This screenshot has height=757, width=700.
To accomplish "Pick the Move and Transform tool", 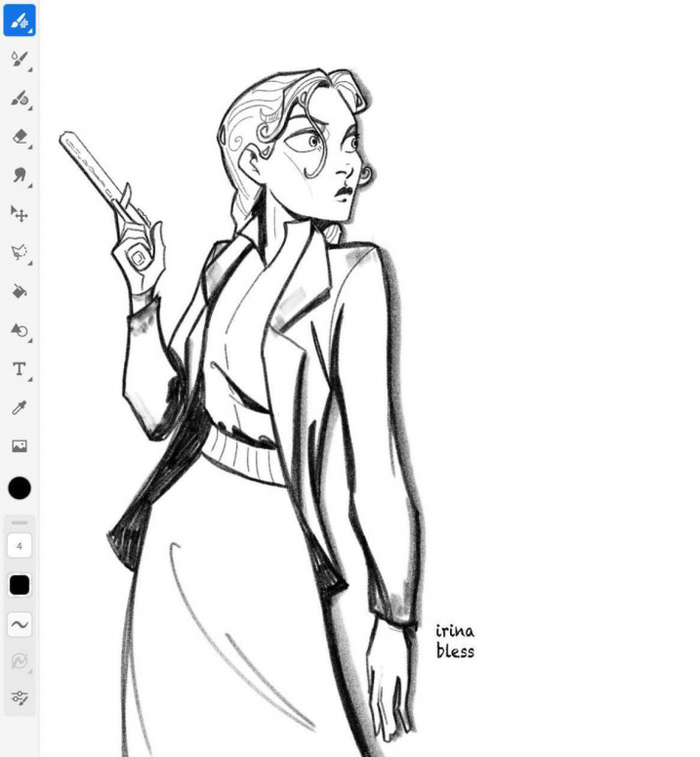I will [x=20, y=214].
